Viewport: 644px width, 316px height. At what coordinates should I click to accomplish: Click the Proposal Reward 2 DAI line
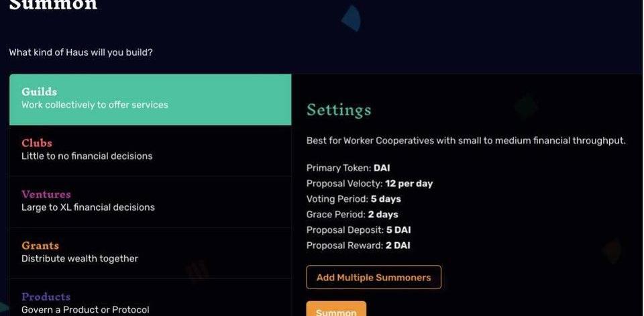(x=358, y=245)
